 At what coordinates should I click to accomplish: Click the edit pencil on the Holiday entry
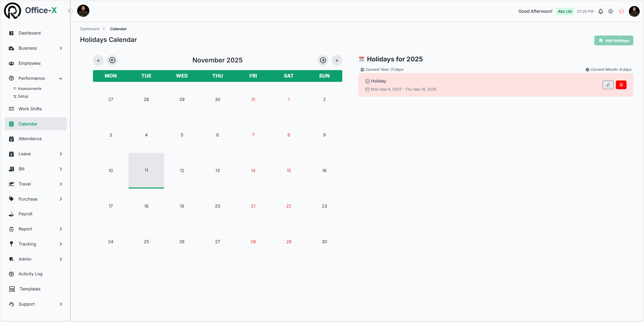[x=608, y=85]
